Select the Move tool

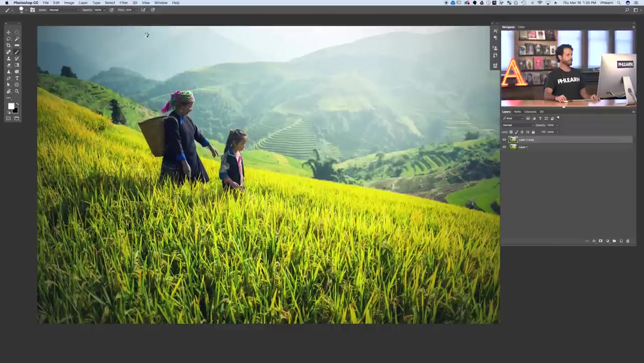coord(8,32)
